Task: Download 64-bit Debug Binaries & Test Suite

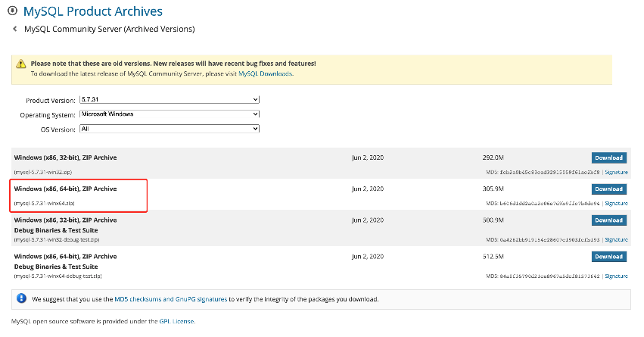Action: click(608, 256)
